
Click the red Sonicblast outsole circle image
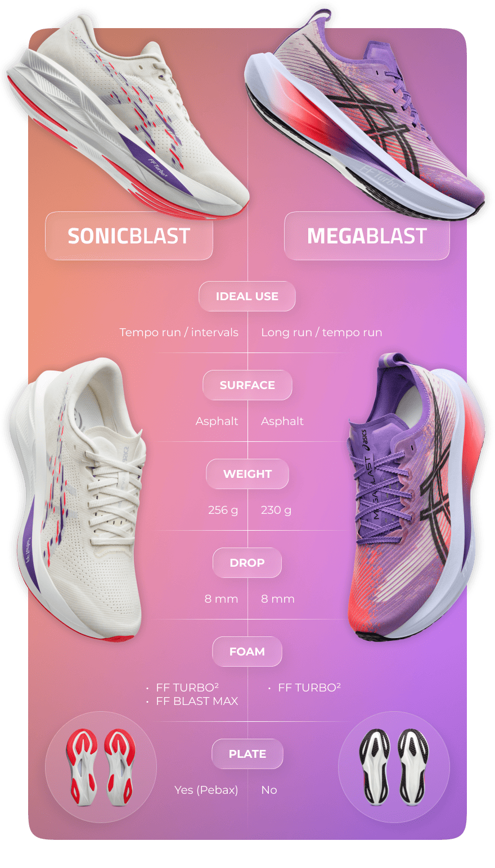tap(101, 768)
